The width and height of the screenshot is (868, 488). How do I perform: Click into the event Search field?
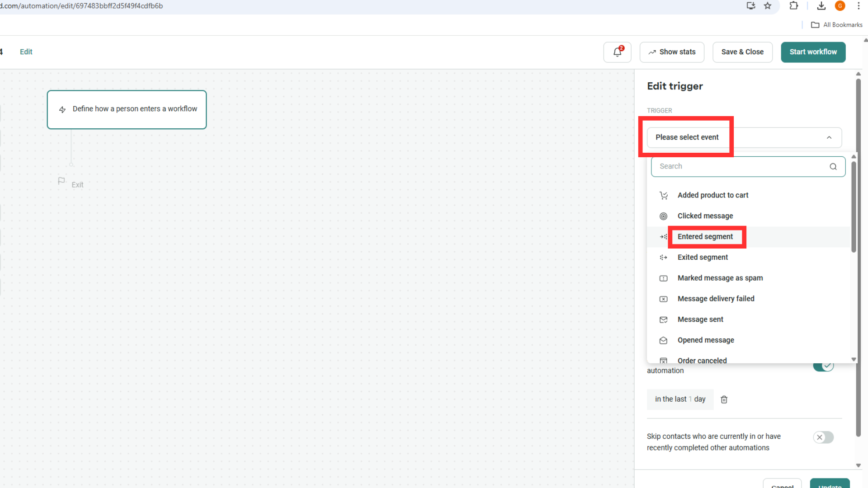pyautogui.click(x=741, y=167)
